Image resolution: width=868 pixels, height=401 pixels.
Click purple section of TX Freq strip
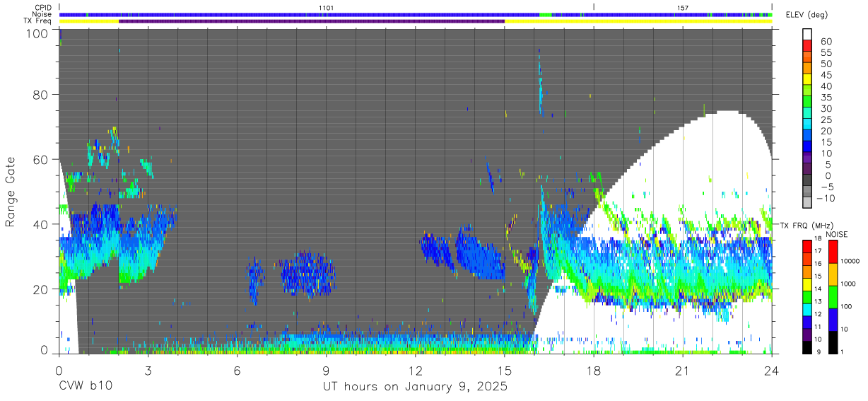(x=312, y=21)
